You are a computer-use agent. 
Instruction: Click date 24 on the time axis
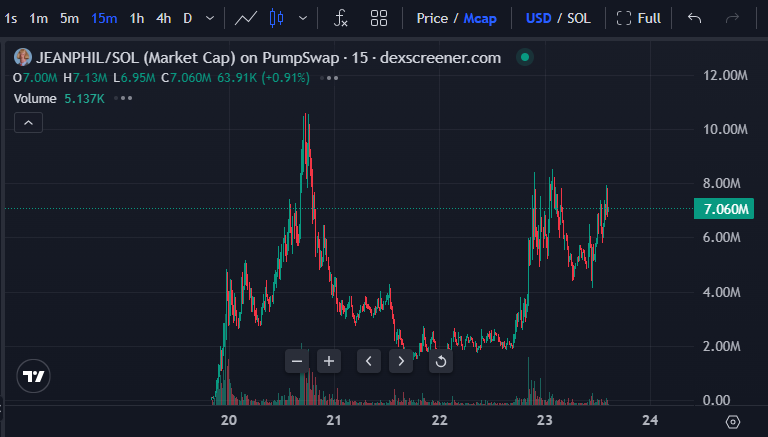650,420
